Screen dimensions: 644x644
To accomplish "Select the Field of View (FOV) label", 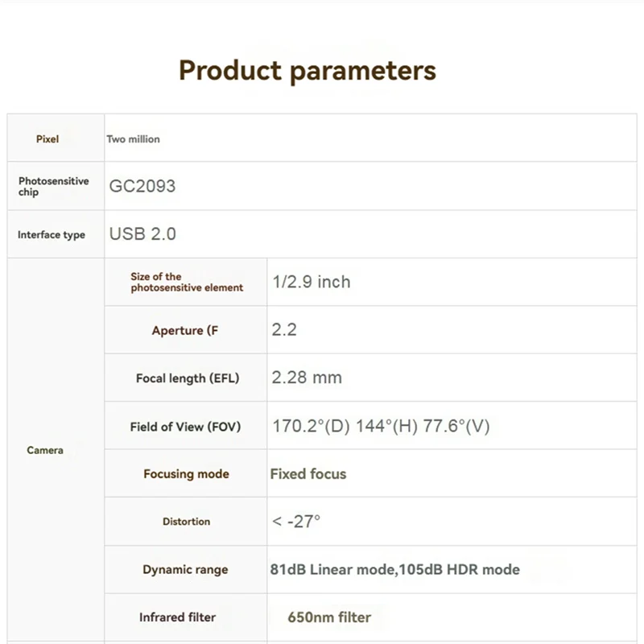I will (185, 427).
